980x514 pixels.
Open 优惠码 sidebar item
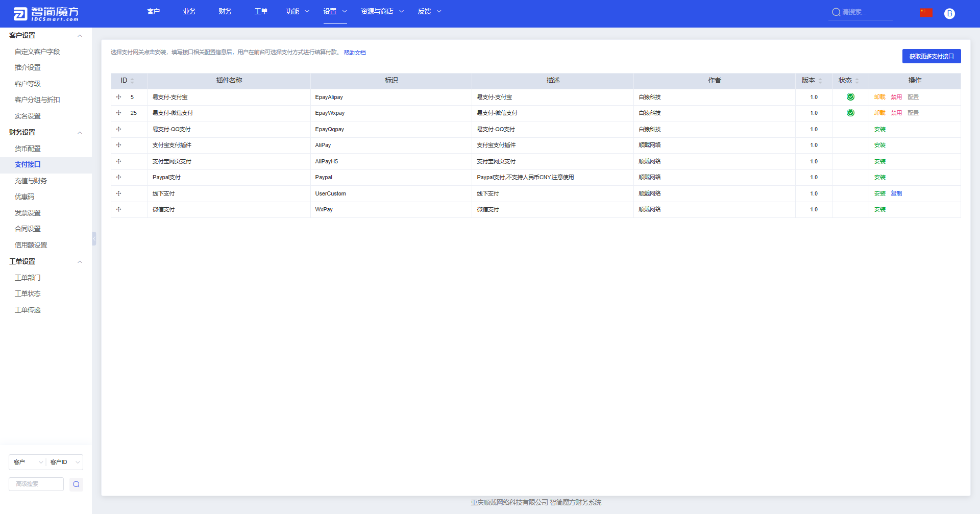point(24,197)
